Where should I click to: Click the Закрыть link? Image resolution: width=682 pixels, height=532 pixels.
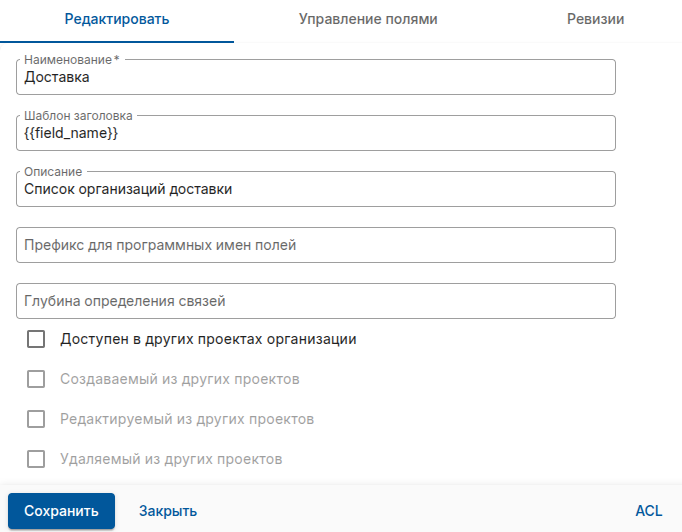tap(168, 511)
